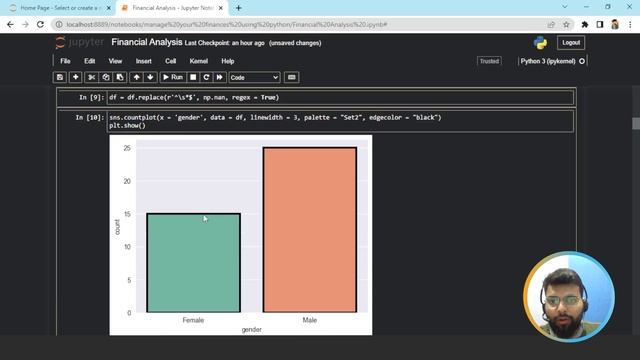Close the Home Page browser tab
640x360 pixels.
click(109, 8)
